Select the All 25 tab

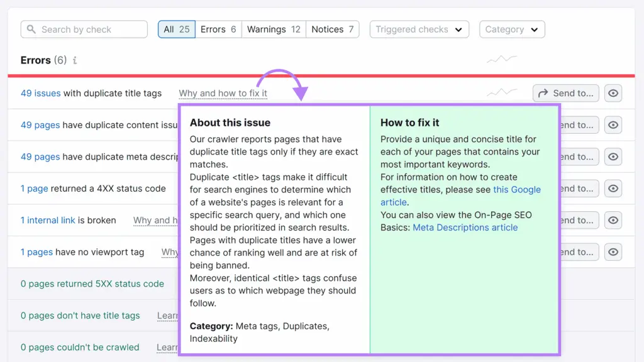tap(177, 30)
